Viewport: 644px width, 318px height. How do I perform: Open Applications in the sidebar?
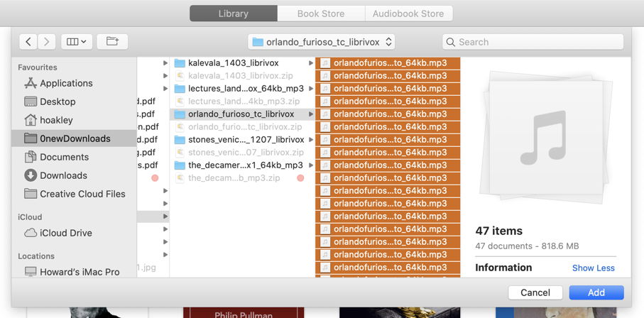[x=74, y=83]
